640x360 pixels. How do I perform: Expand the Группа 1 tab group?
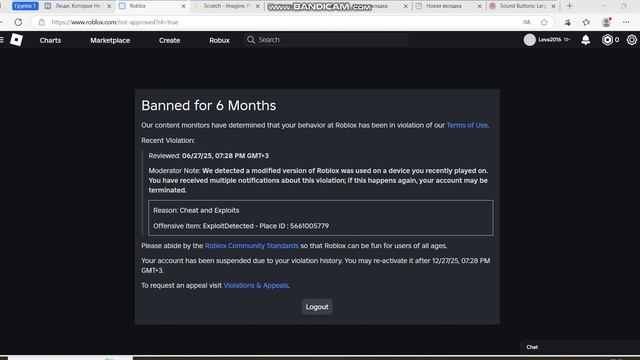click(x=25, y=6)
